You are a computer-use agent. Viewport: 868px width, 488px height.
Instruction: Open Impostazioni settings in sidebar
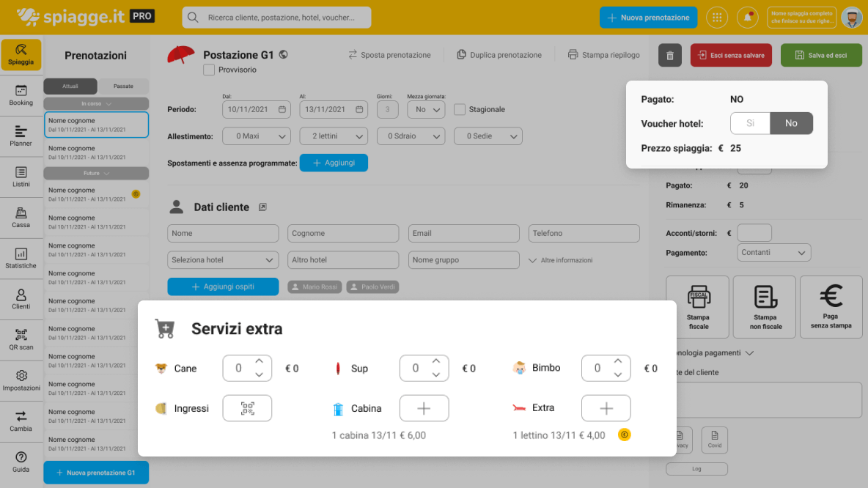[21, 381]
